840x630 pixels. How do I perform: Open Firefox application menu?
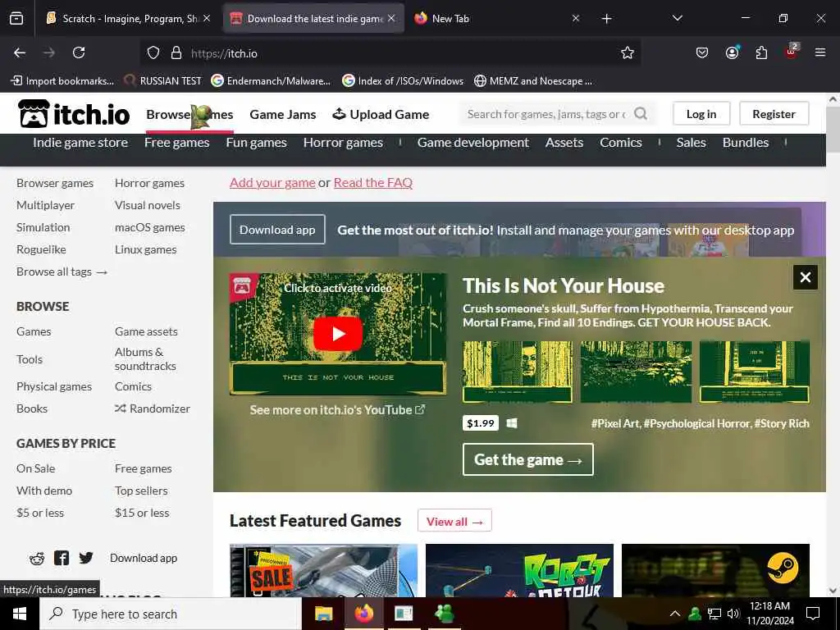pos(820,53)
